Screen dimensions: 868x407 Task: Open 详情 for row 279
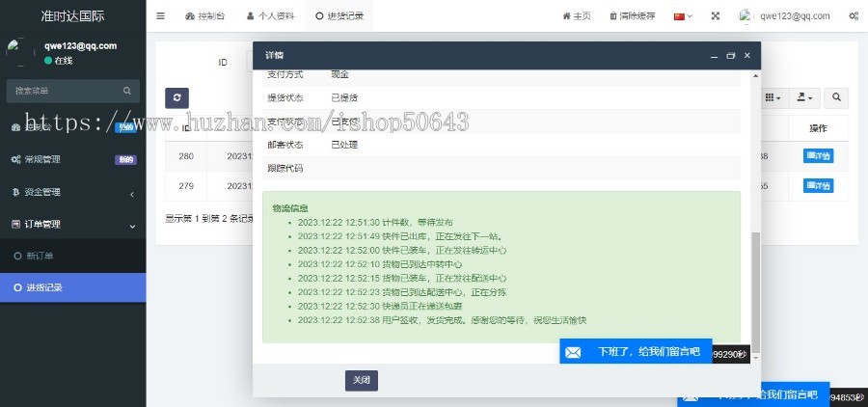[818, 185]
